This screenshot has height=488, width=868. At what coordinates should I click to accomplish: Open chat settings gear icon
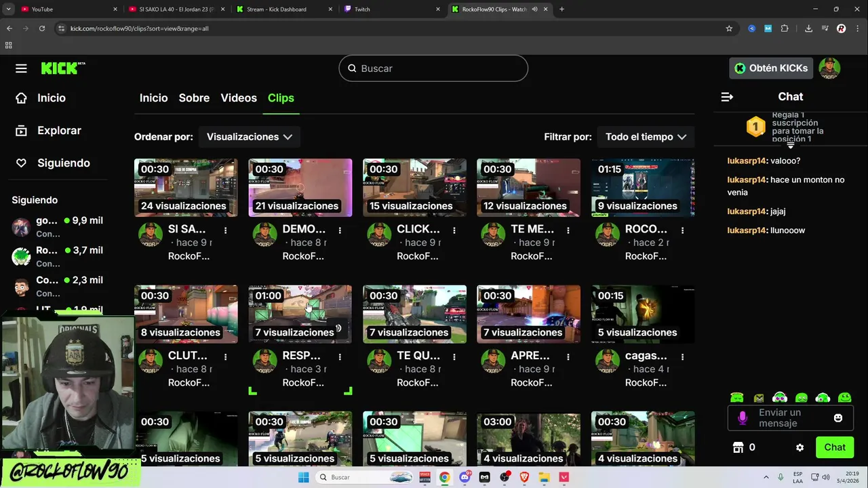800,447
